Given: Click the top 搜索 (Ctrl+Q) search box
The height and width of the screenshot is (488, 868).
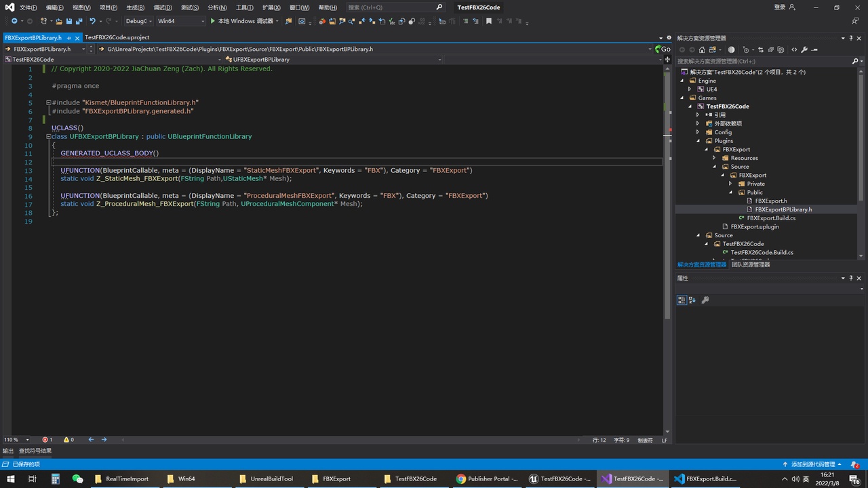Looking at the screenshot, I should pos(395,7).
